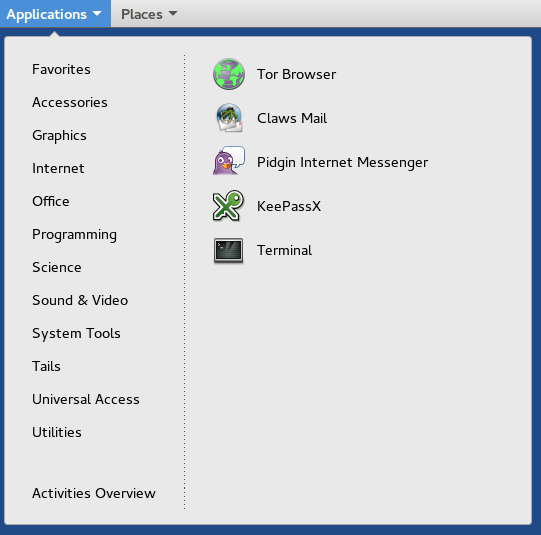Image resolution: width=541 pixels, height=535 pixels.
Task: Choose the Graphics category
Action: pos(59,136)
